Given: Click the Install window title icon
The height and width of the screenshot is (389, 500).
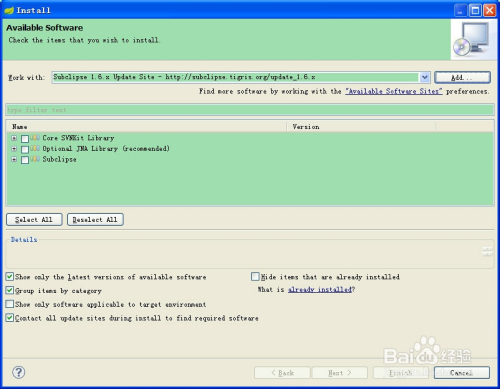Looking at the screenshot, I should coord(9,10).
